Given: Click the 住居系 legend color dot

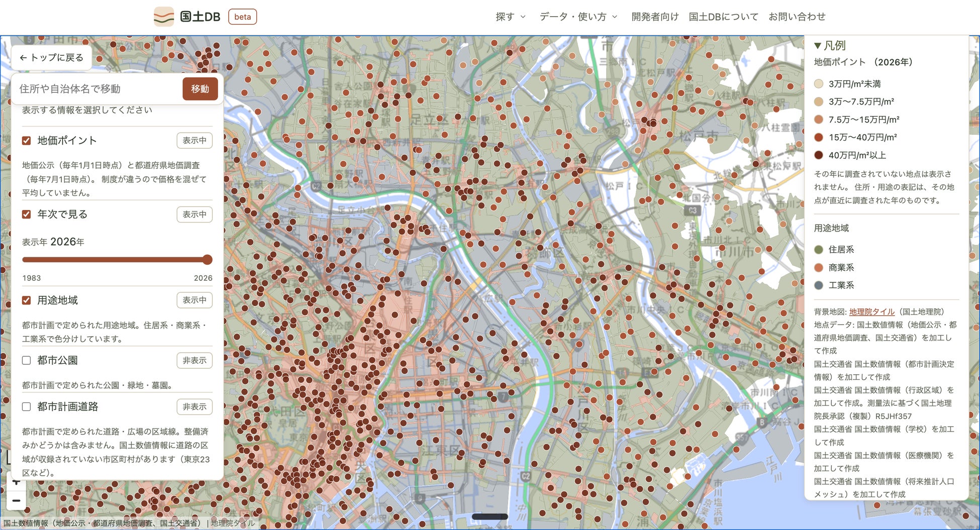Looking at the screenshot, I should pyautogui.click(x=819, y=250).
